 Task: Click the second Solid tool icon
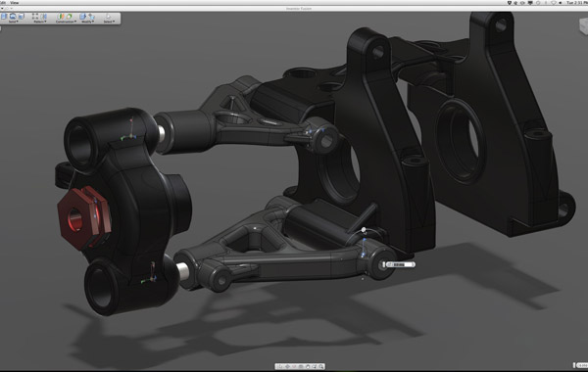13,17
